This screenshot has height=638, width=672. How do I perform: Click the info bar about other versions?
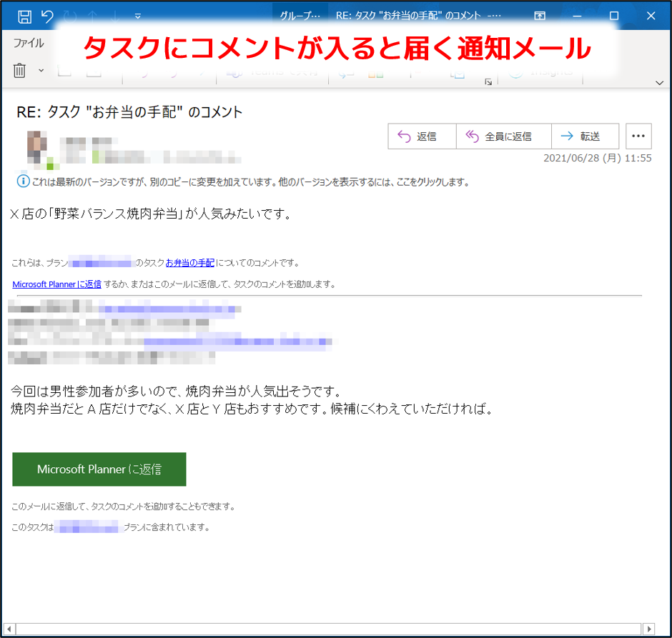click(243, 182)
